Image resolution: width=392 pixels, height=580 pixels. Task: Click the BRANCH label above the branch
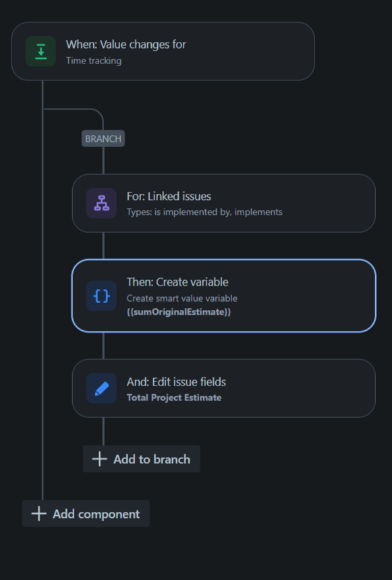pos(103,138)
